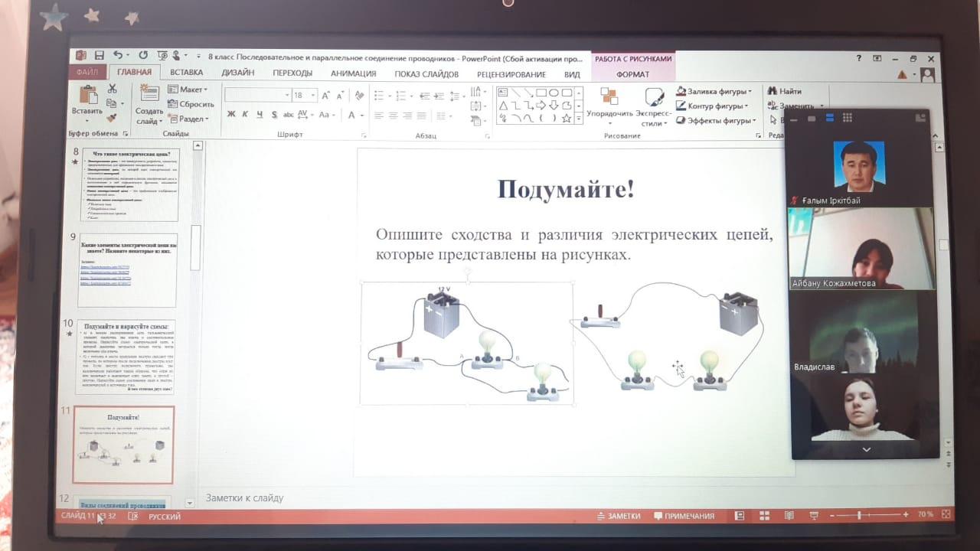Open Arrange (Упорядочить) shapes tool
This screenshot has height=551, width=980.
609,103
